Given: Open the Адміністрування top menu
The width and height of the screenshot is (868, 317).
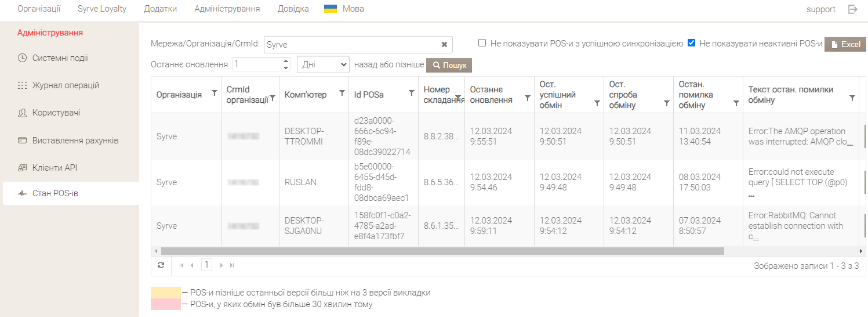Looking at the screenshot, I should 227,9.
